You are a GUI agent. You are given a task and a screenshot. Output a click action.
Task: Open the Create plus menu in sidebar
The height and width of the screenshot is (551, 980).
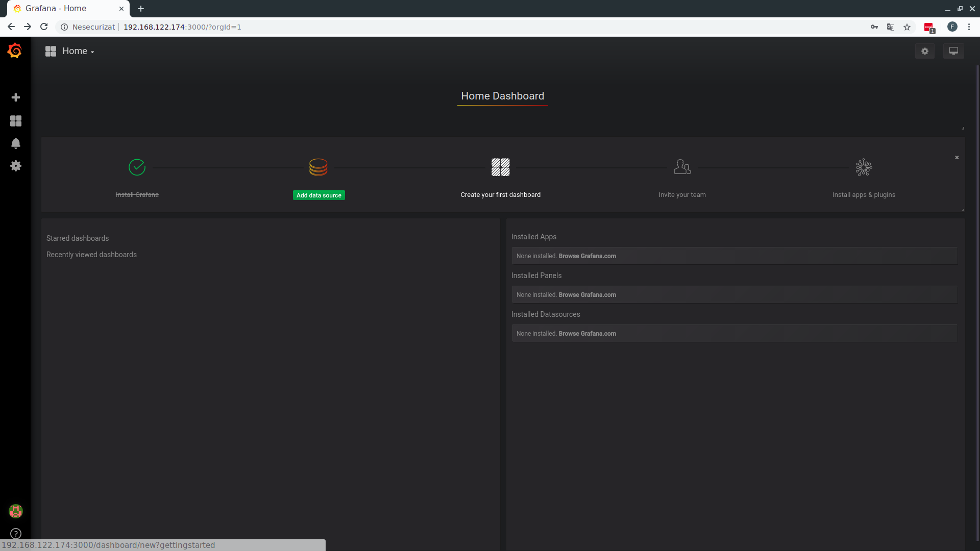(16, 97)
